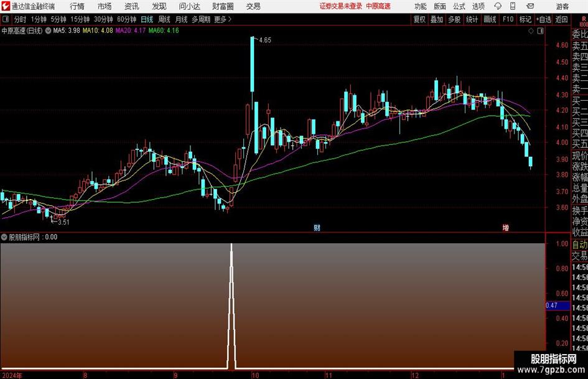Click the diamond icon above the chart

(531, 31)
